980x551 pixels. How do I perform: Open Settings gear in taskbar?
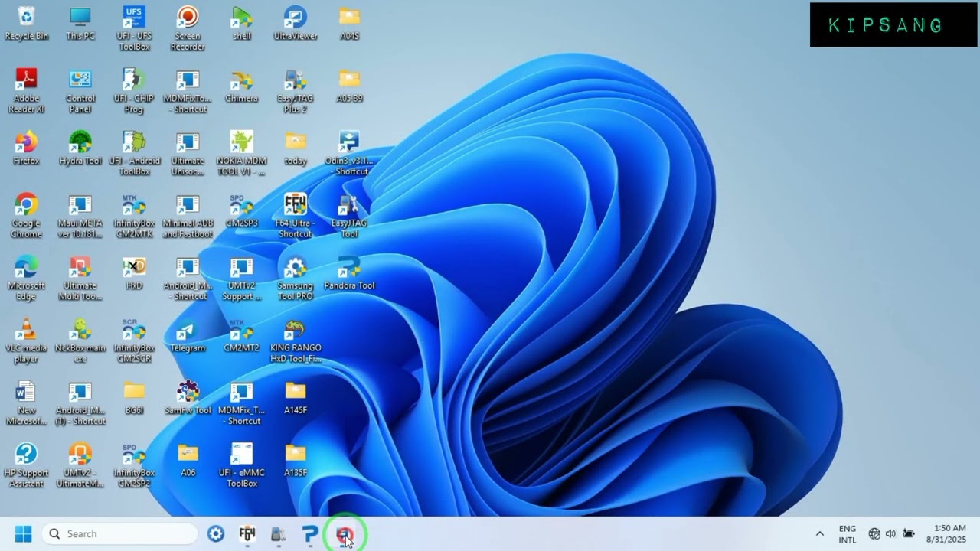point(216,534)
